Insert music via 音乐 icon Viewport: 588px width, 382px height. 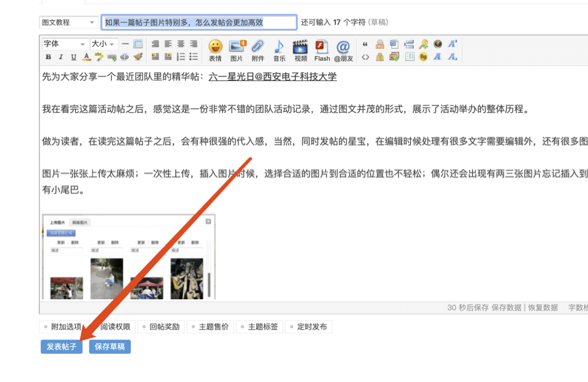pos(279,51)
